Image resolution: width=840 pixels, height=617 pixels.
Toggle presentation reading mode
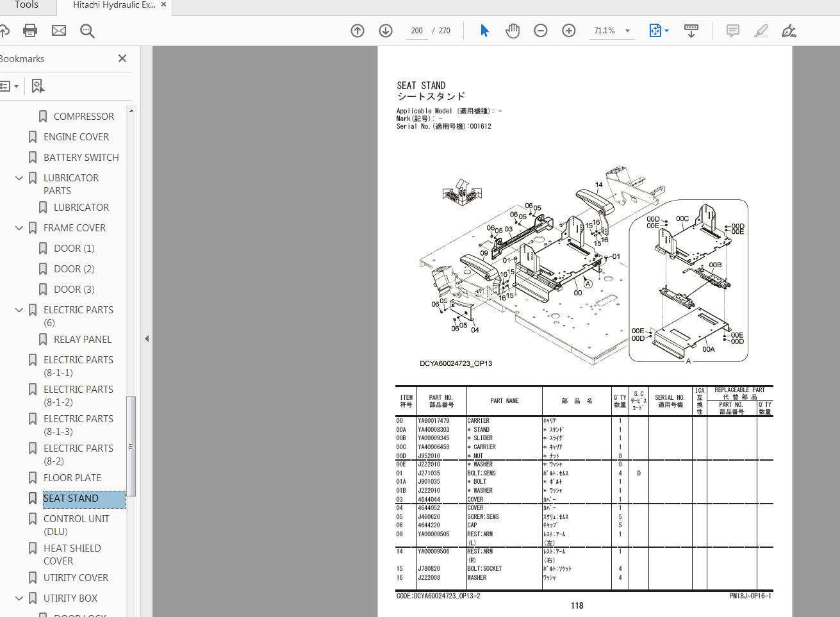(x=691, y=30)
